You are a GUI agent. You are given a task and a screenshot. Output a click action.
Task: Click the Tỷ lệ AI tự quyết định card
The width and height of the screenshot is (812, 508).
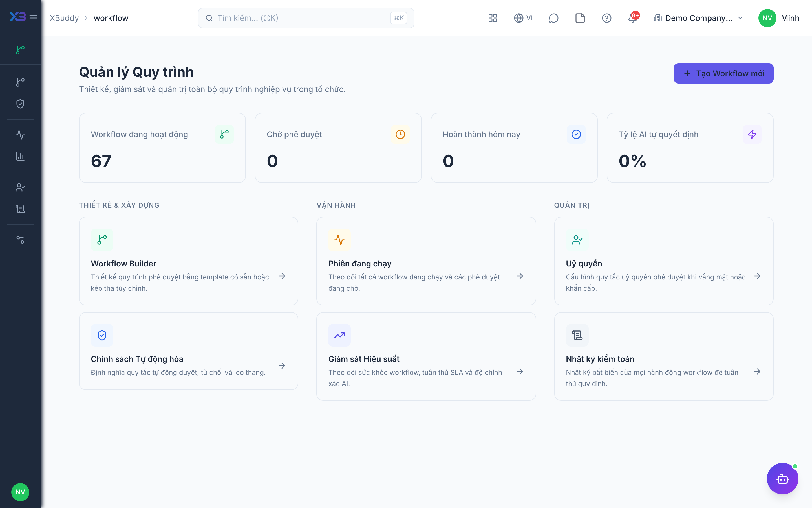(690, 148)
